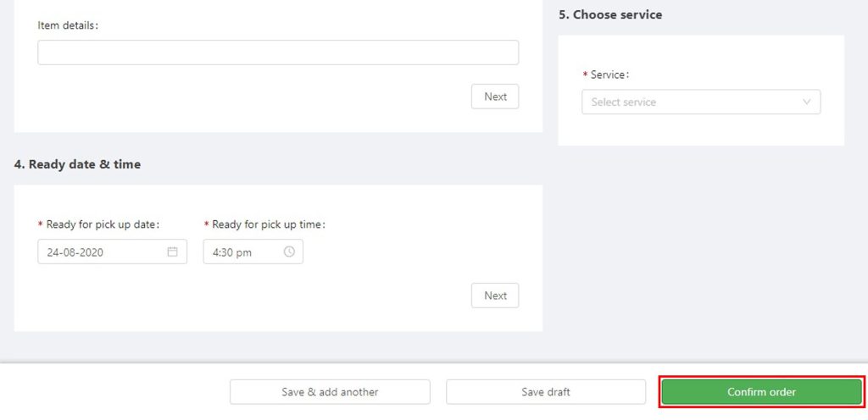Click Next in Ready date & time section
Screen dimensions: 868x420
[x=495, y=296]
